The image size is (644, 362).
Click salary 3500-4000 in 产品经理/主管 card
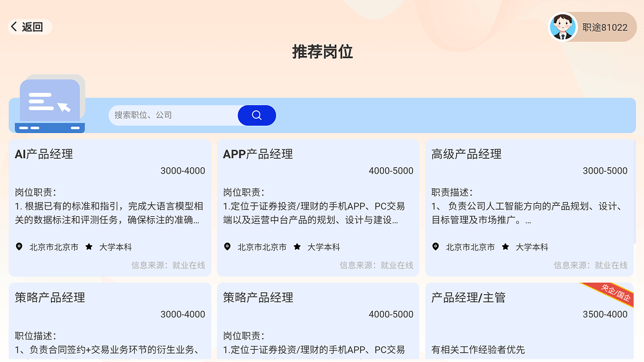pyautogui.click(x=605, y=314)
